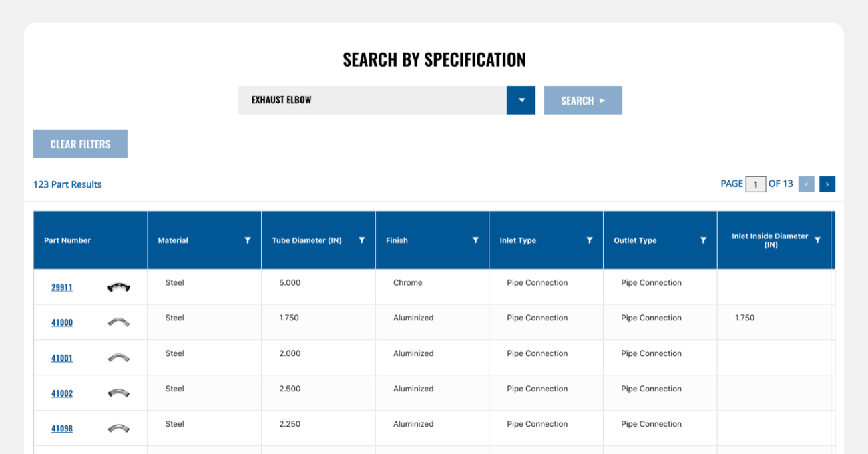The height and width of the screenshot is (454, 868).
Task: Open filter for Inlet Type column
Action: pyautogui.click(x=590, y=240)
